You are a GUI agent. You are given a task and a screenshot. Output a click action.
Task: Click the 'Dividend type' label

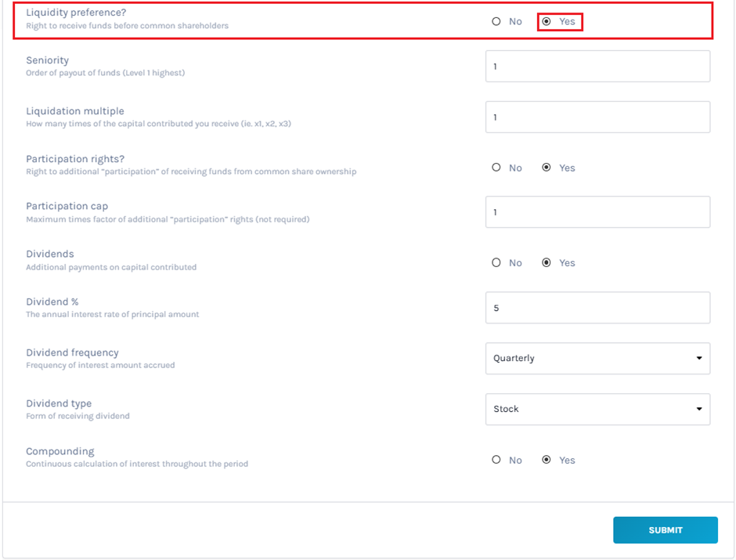point(59,403)
